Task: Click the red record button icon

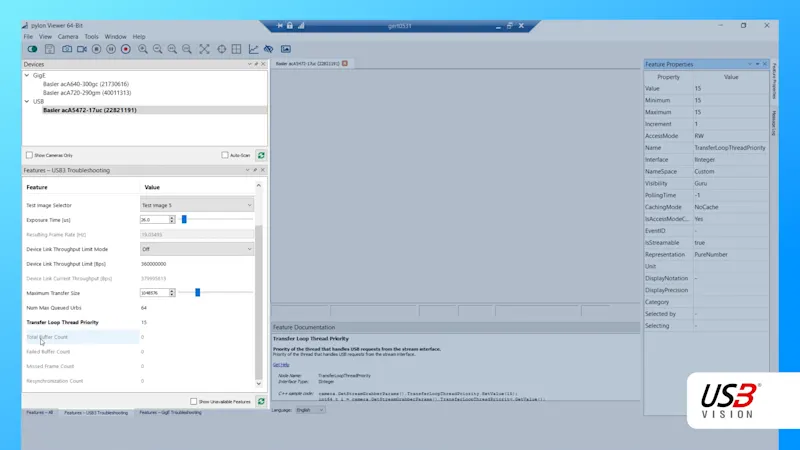Action: (x=126, y=49)
